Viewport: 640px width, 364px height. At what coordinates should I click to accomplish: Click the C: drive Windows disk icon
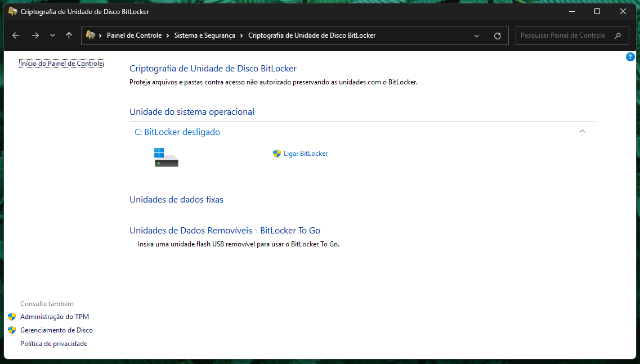[x=166, y=158]
